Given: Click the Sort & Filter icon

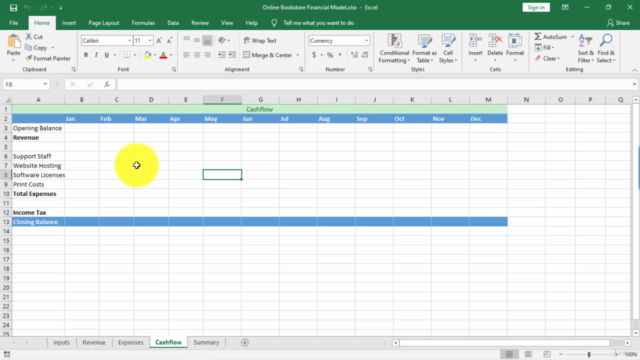Looking at the screenshot, I should coord(586,41).
